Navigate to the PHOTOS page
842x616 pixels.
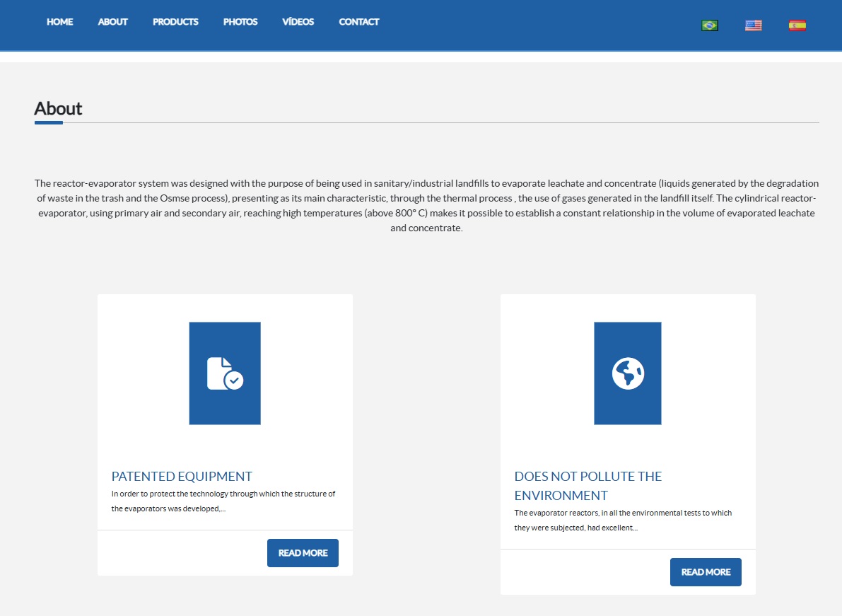coord(240,22)
